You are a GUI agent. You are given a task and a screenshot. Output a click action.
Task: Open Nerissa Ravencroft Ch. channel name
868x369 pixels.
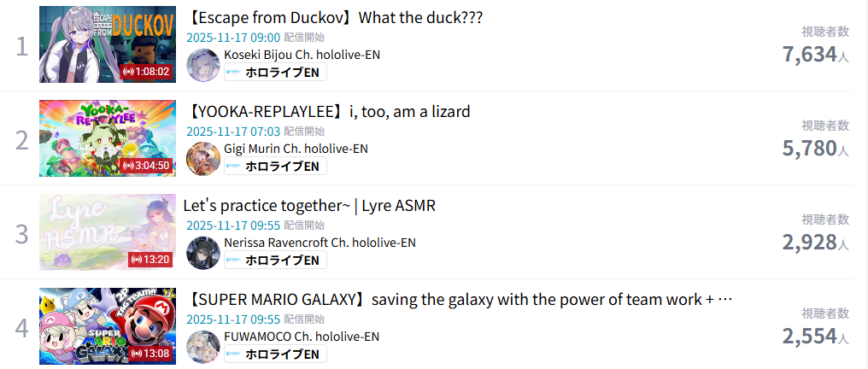(320, 243)
